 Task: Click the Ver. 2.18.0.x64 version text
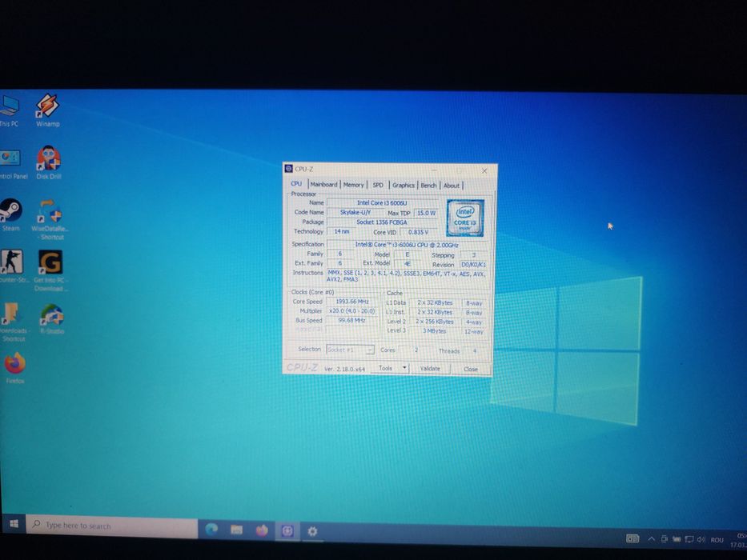click(x=344, y=369)
